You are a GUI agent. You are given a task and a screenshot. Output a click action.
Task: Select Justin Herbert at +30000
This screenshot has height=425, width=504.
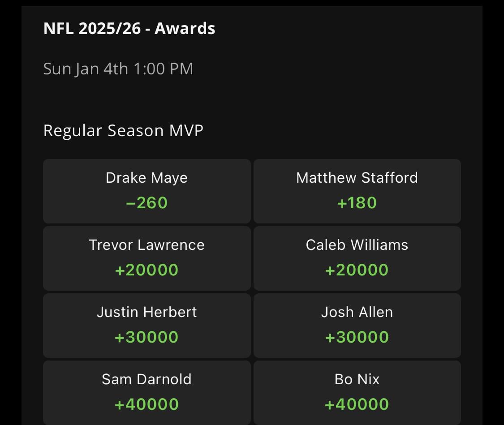point(146,325)
